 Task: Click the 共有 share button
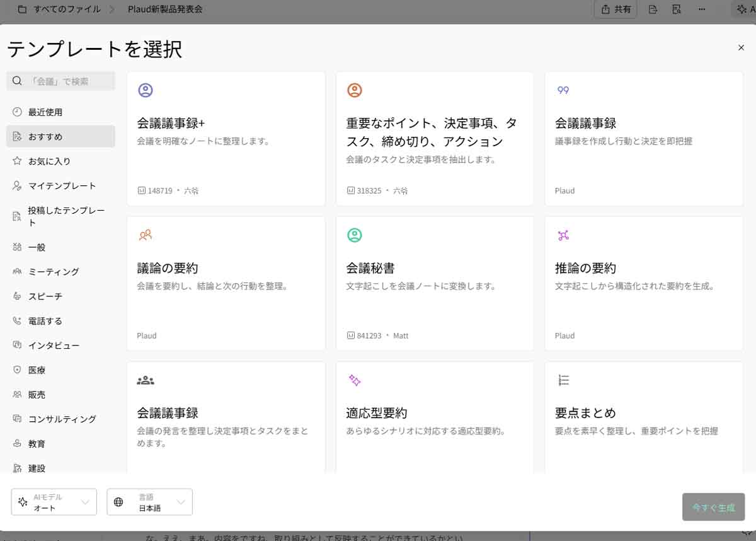616,9
